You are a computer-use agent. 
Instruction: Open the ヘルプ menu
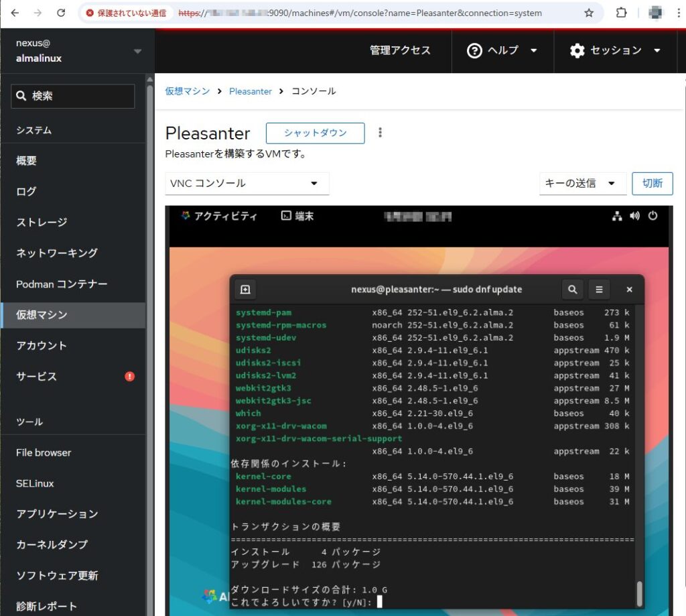pos(502,51)
